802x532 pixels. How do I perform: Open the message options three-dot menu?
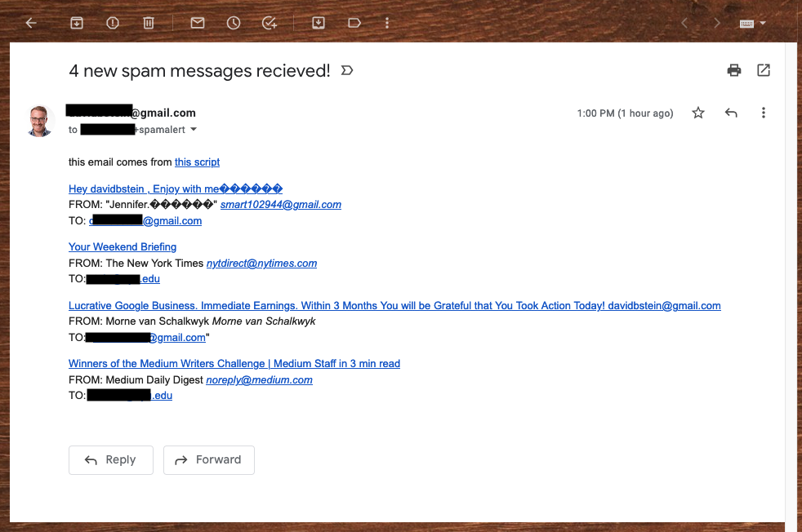[763, 113]
